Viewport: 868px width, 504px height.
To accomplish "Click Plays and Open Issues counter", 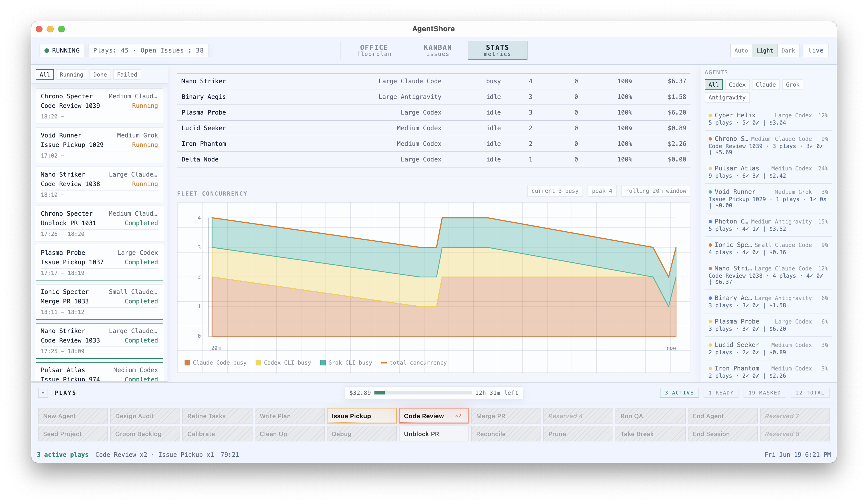I will coord(148,51).
